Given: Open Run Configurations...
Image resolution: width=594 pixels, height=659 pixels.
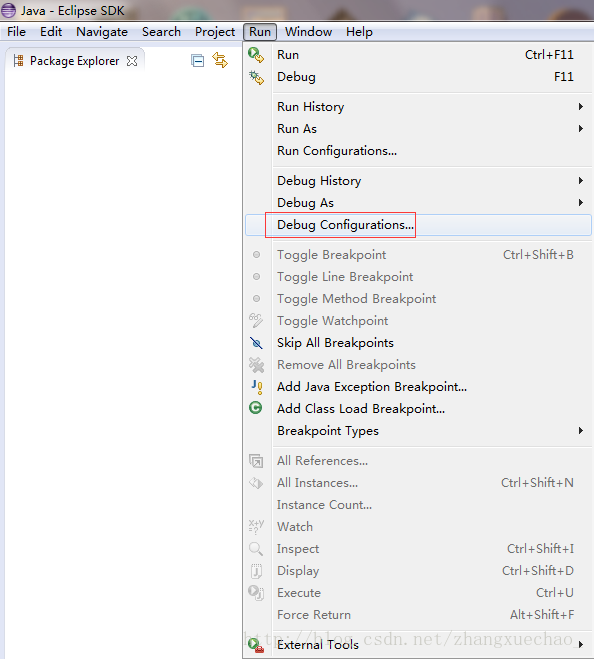Looking at the screenshot, I should coord(418,151).
